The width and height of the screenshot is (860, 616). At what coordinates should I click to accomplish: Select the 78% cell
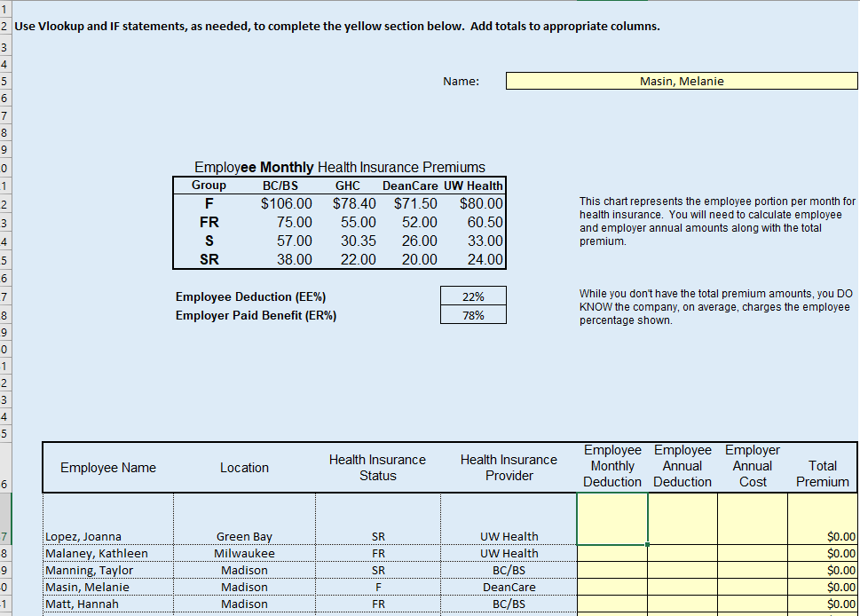[x=473, y=315]
